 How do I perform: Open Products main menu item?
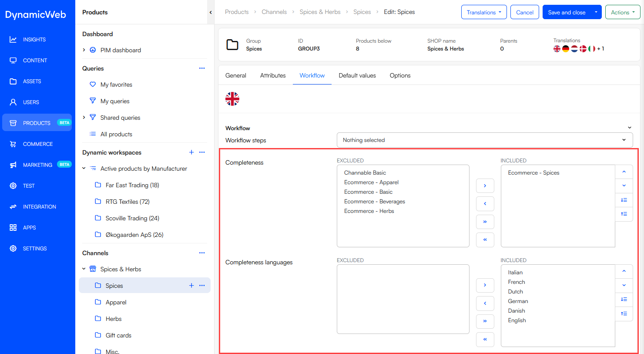point(37,123)
